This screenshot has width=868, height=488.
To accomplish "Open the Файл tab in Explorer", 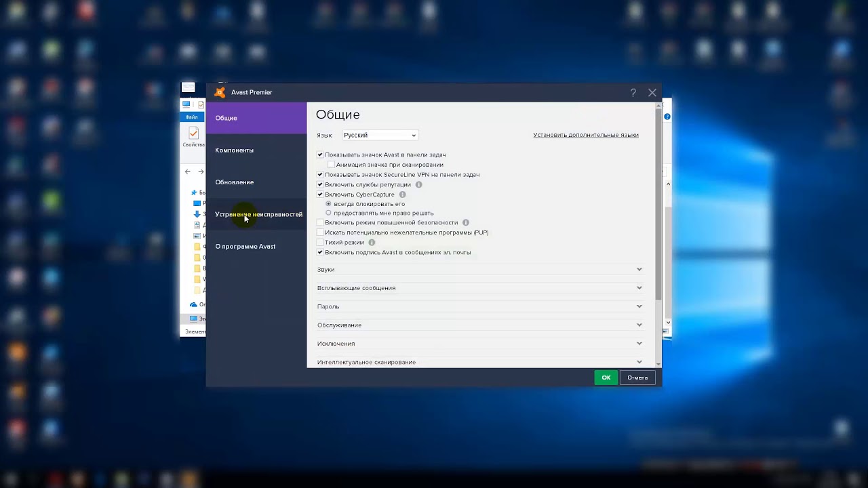I will [192, 117].
